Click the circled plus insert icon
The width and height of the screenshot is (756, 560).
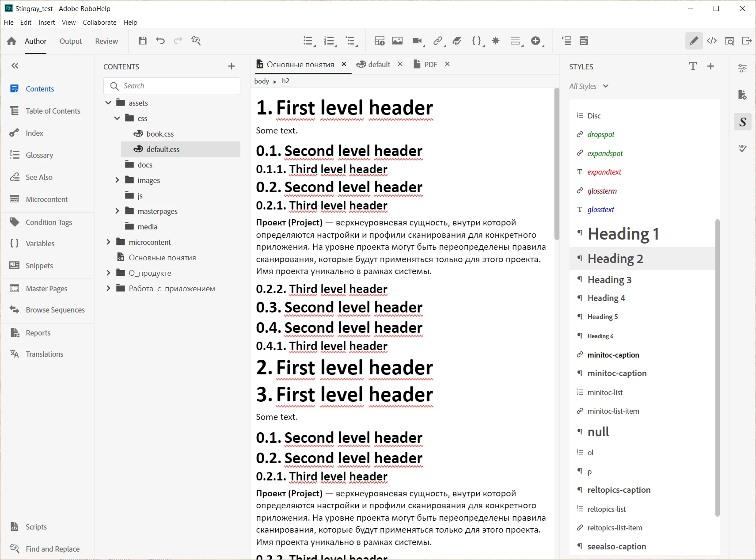(536, 41)
